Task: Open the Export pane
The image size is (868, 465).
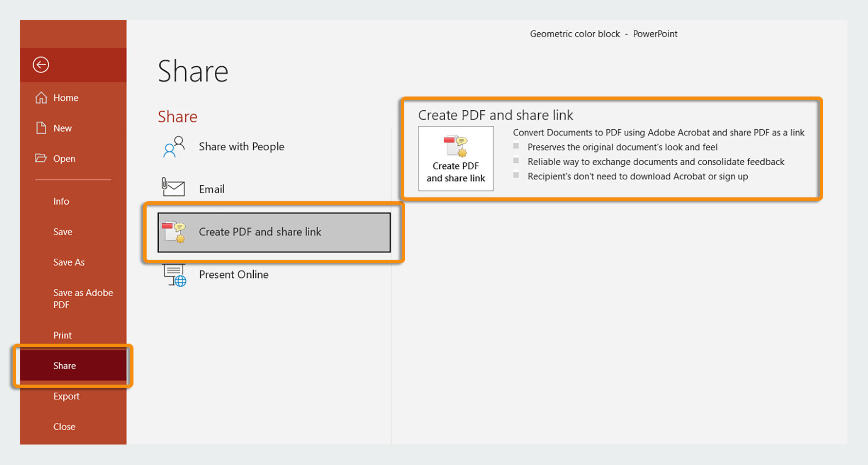Action: 66,396
